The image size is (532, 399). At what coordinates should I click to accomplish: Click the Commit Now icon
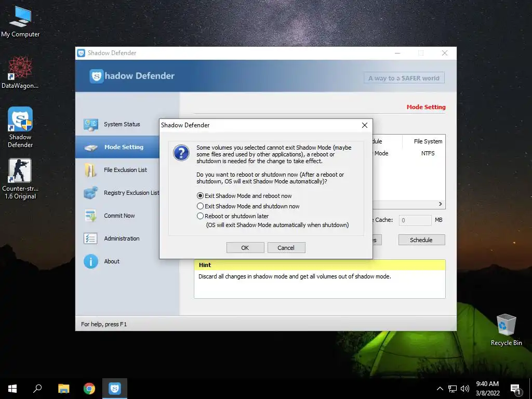[x=90, y=216]
